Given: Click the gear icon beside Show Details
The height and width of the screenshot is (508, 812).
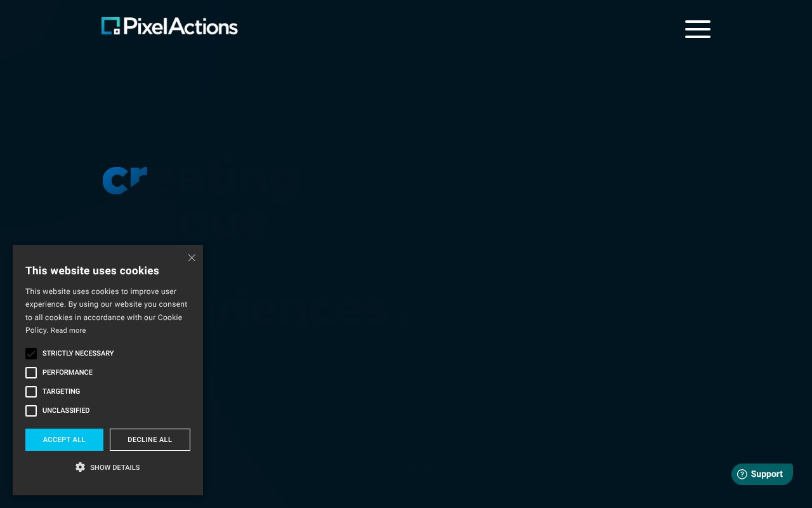Looking at the screenshot, I should coord(81,467).
